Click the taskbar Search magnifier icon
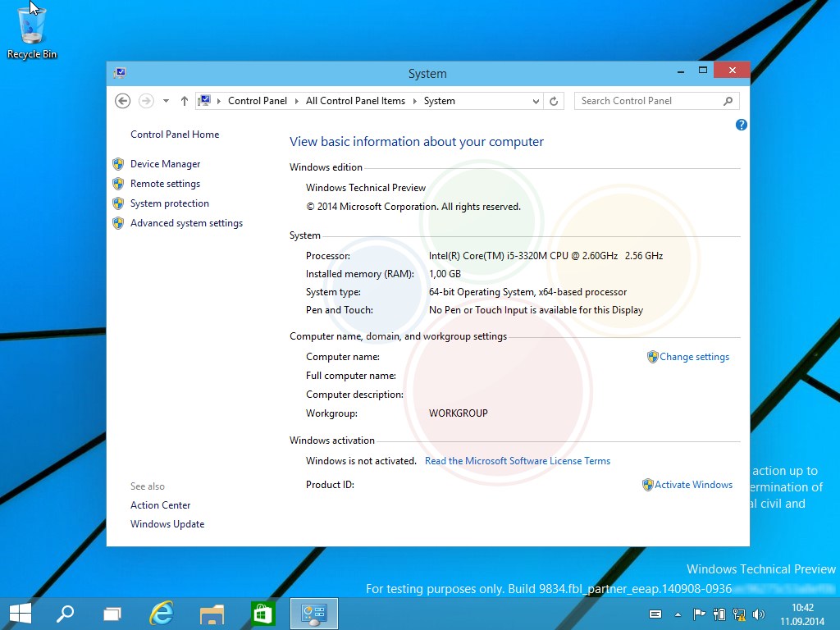Viewport: 840px width, 630px height. tap(64, 613)
